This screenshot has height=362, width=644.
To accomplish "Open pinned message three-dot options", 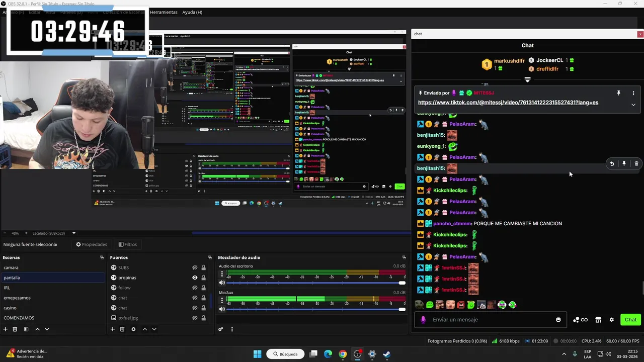I will (x=633, y=93).
